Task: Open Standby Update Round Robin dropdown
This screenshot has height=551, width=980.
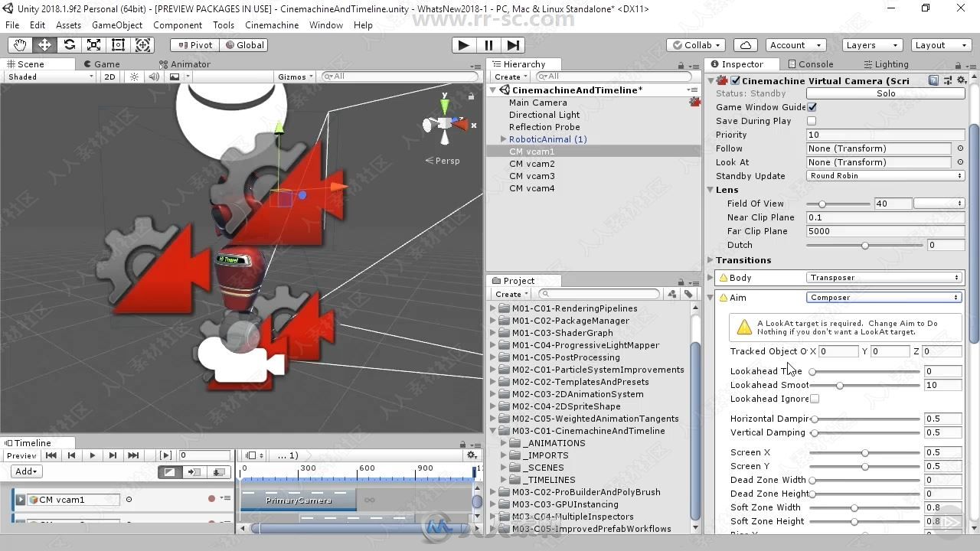Action: 885,176
